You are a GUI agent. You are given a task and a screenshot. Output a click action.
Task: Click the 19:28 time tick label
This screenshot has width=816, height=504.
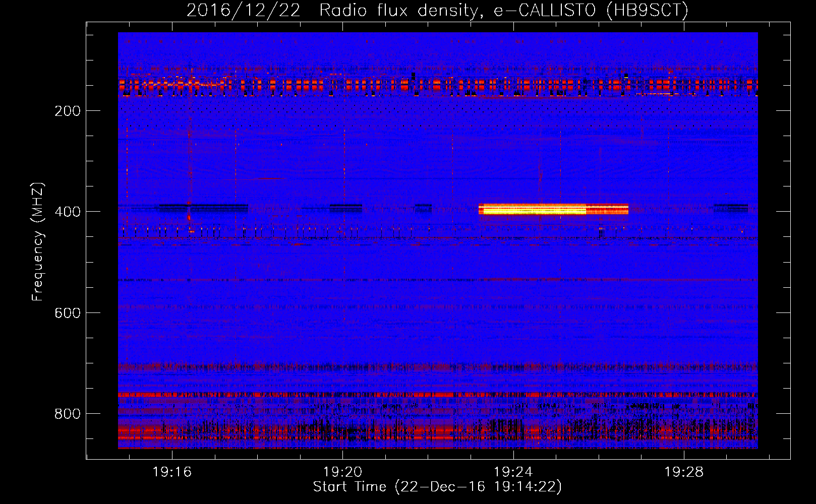(x=684, y=472)
